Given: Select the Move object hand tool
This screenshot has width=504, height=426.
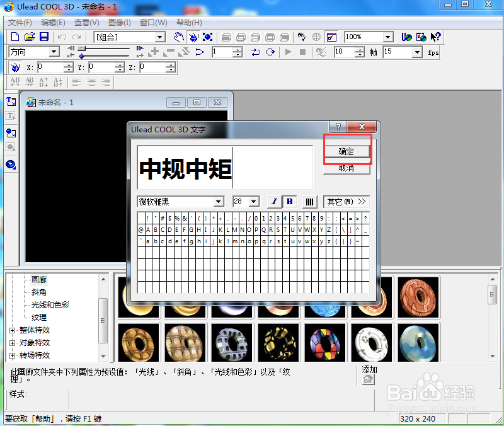Looking at the screenshot, I should click(179, 37).
